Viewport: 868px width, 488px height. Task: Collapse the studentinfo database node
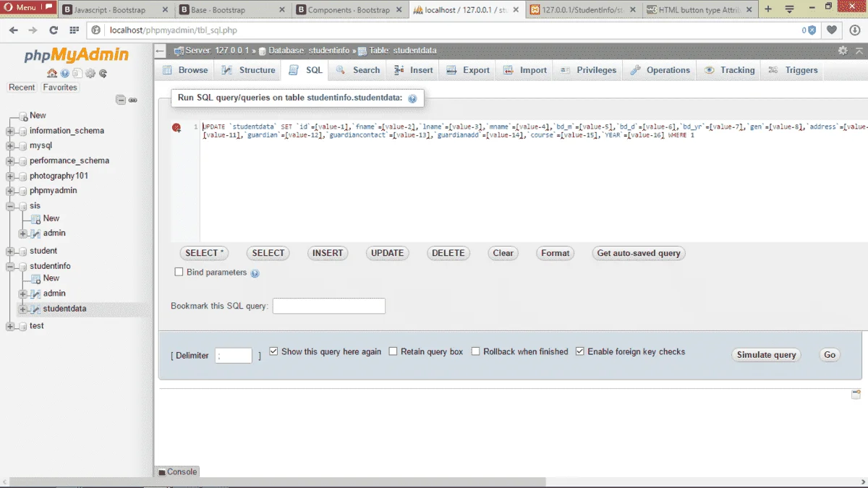click(x=10, y=267)
